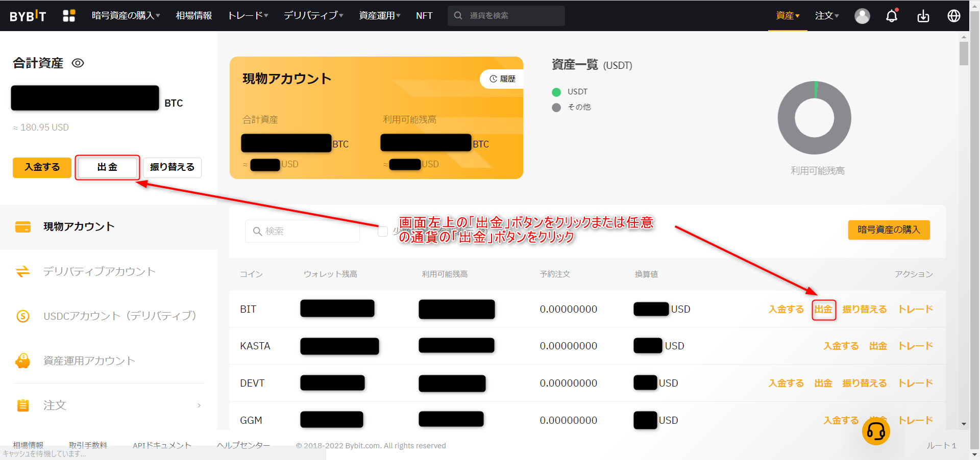Expand the 暗号資産の購入 dropdown in navbar
The width and height of the screenshot is (980, 460).
pyautogui.click(x=126, y=16)
